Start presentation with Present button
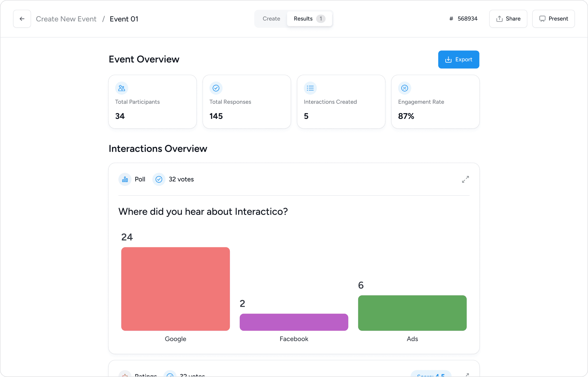Image resolution: width=588 pixels, height=377 pixels. [x=553, y=19]
